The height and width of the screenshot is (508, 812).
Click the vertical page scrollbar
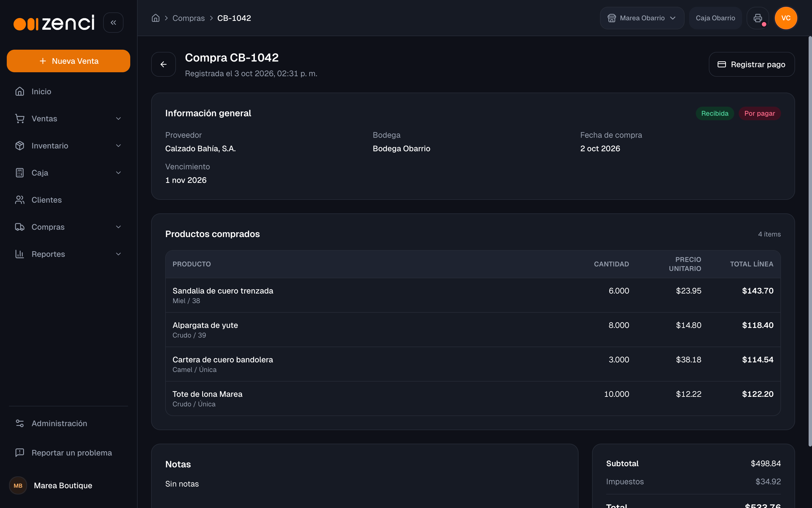810,241
